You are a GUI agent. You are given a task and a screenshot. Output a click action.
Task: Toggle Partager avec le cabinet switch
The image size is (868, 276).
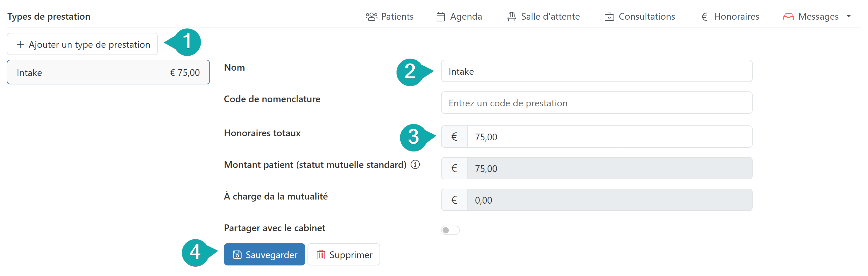pos(450,230)
